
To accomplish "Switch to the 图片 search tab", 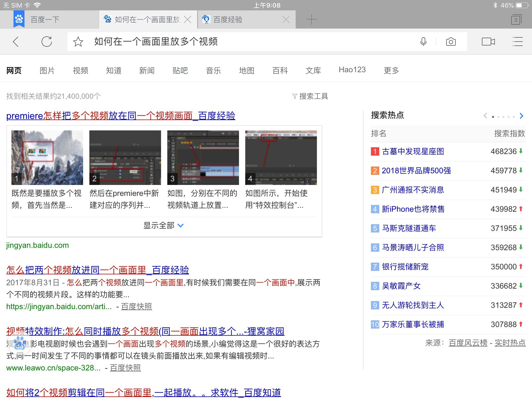I will (47, 70).
